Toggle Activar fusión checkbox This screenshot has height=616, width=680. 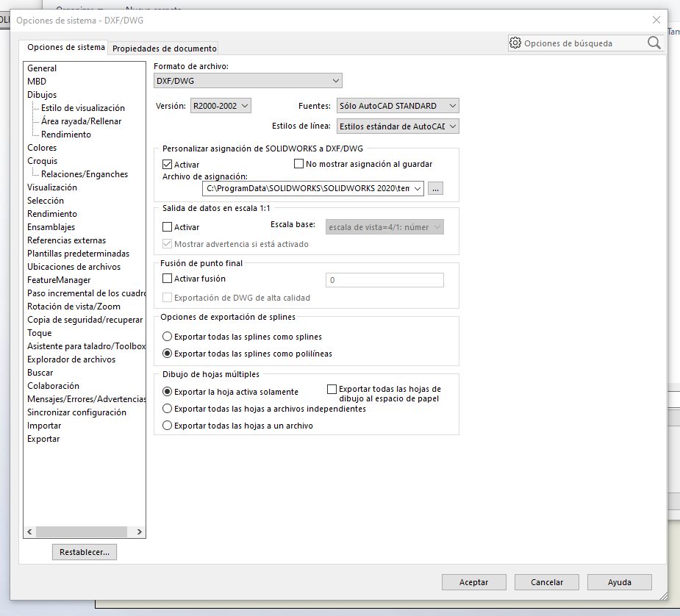coord(167,279)
